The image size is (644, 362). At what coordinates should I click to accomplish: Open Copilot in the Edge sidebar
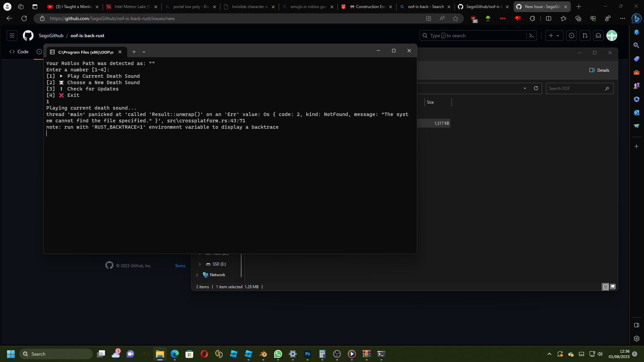636,18
